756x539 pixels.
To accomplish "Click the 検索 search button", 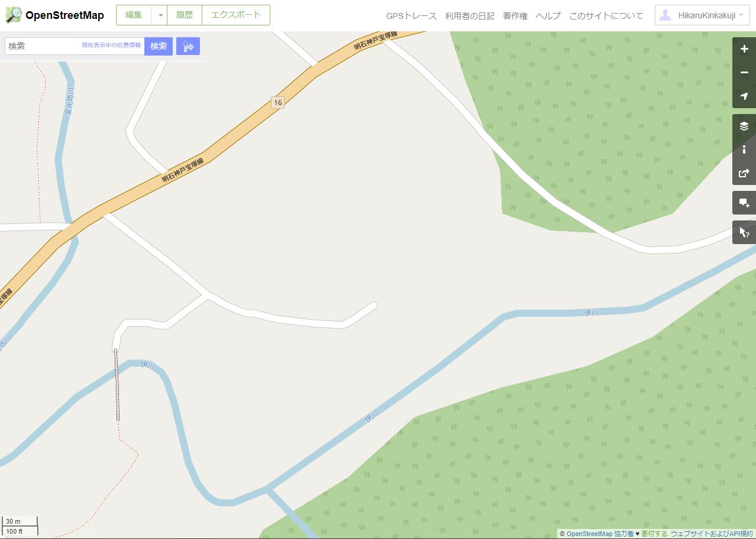I will click(x=159, y=46).
